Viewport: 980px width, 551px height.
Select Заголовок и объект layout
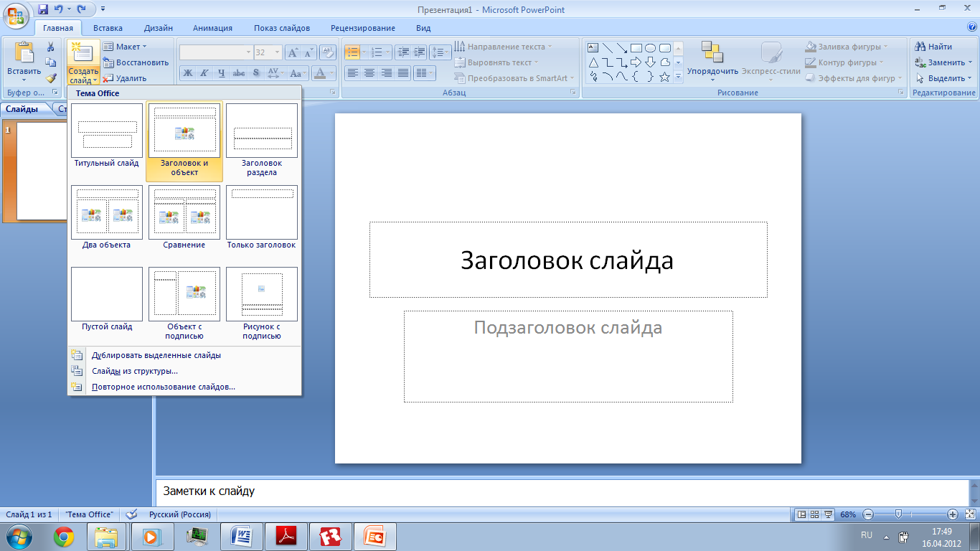coord(184,141)
